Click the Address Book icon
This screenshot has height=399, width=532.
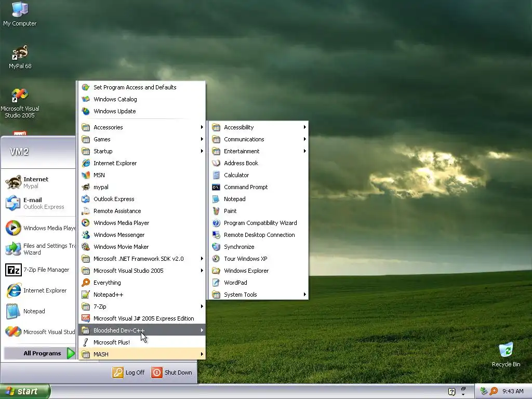[x=216, y=163]
